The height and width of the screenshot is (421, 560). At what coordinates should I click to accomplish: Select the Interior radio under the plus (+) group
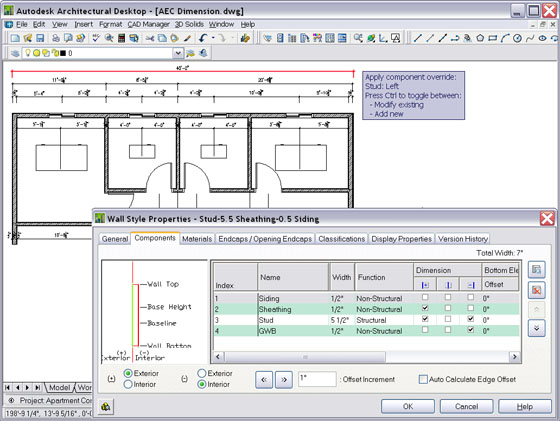pyautogui.click(x=128, y=385)
